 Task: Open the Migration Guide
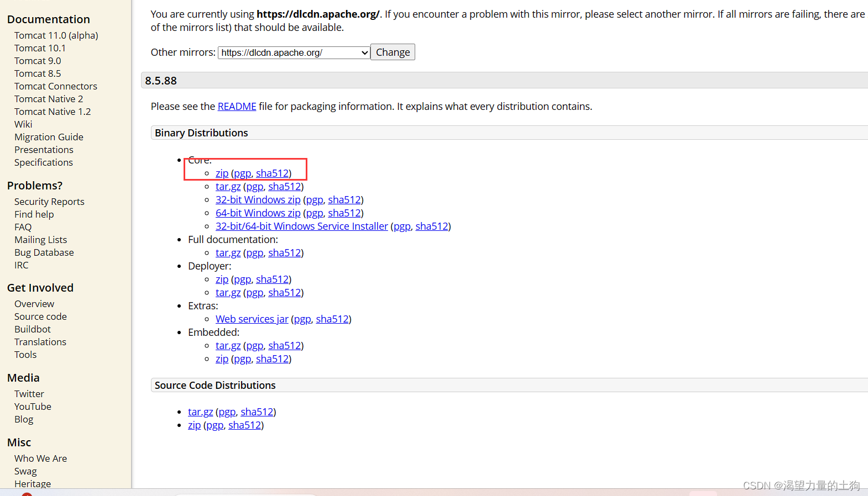[x=49, y=137]
